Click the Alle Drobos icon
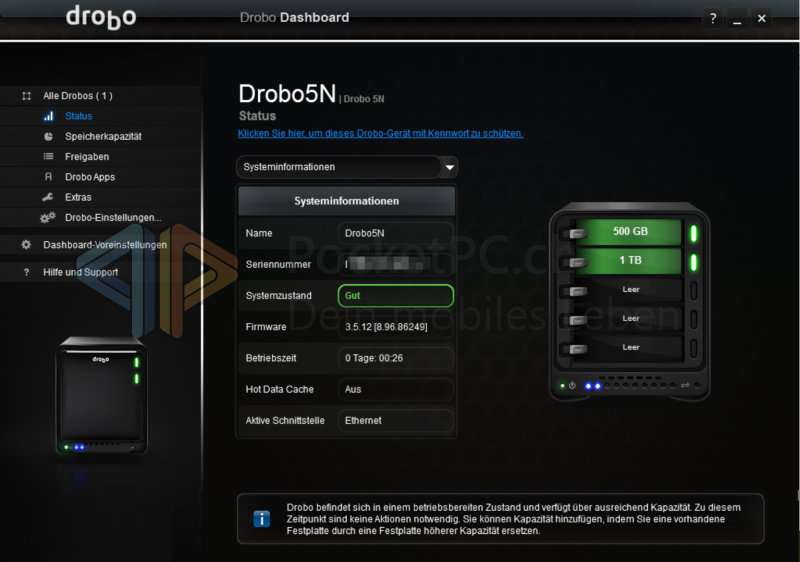 click(x=27, y=96)
